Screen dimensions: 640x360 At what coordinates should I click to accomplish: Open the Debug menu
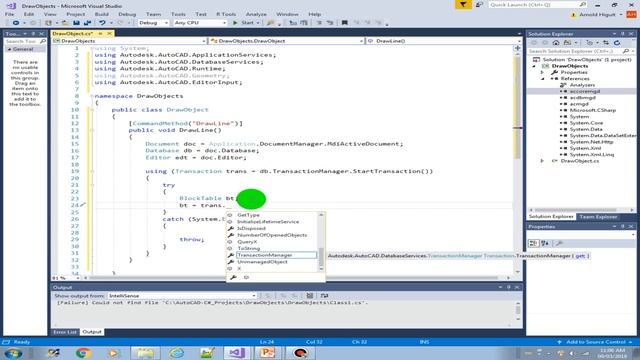[127, 14]
